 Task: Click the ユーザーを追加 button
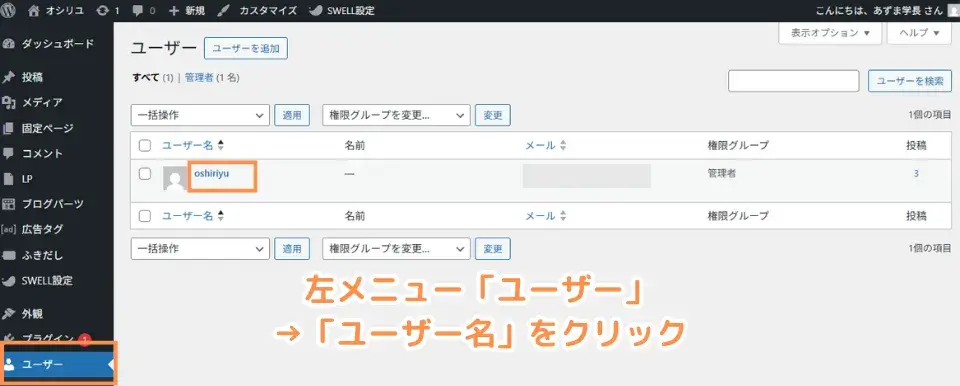tap(246, 49)
